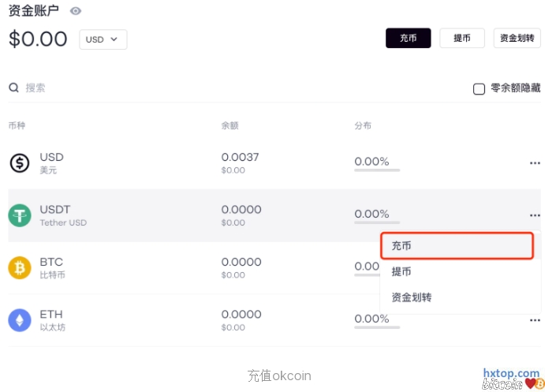Enable the 零余额隐藏 checkbox
Viewport: 545px width, 392px height.
(479, 89)
